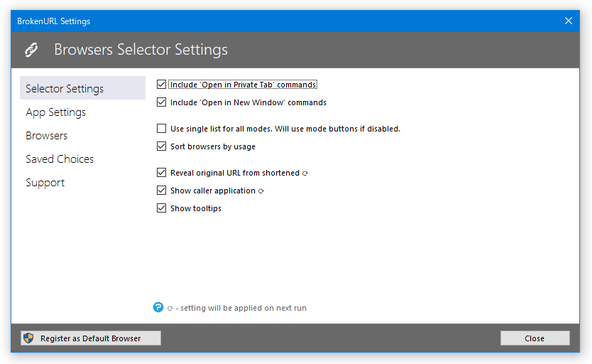The width and height of the screenshot is (592, 364).
Task: Disable Sort browsers by usage checkbox
Action: (161, 146)
